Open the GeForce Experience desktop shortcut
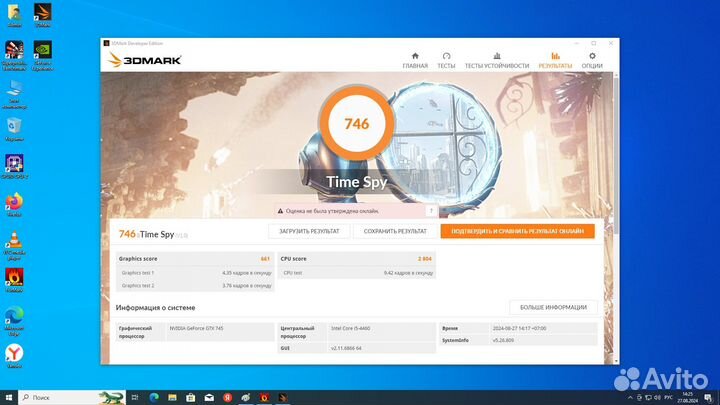The width and height of the screenshot is (720, 405). pyautogui.click(x=43, y=51)
